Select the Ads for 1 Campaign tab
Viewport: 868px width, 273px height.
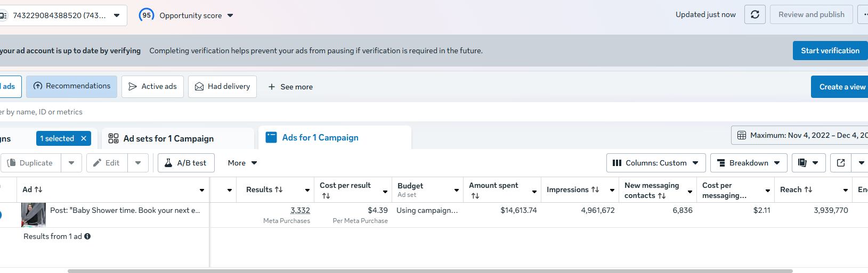[320, 138]
